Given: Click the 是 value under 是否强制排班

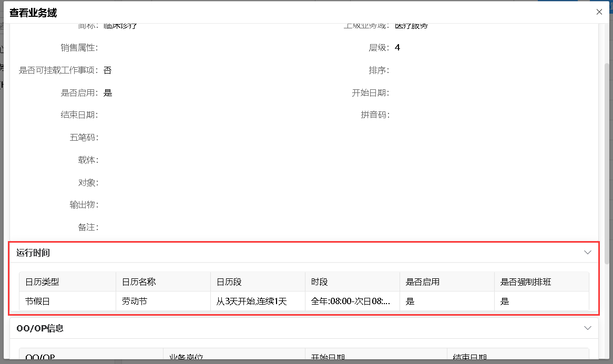Looking at the screenshot, I should tap(503, 301).
